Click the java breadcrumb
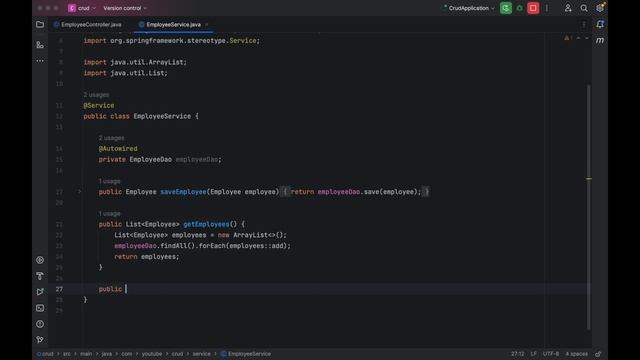Viewport: 640px width, 360px height. click(107, 354)
